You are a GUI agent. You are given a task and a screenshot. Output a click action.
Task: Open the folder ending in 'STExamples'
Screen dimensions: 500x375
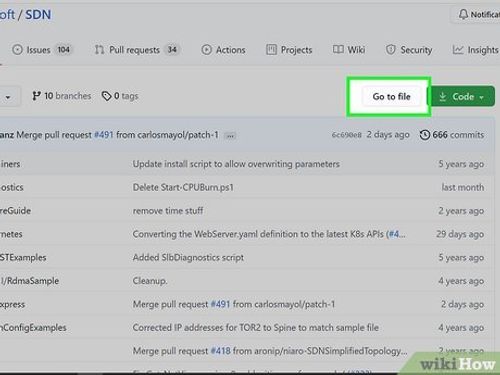(x=23, y=257)
